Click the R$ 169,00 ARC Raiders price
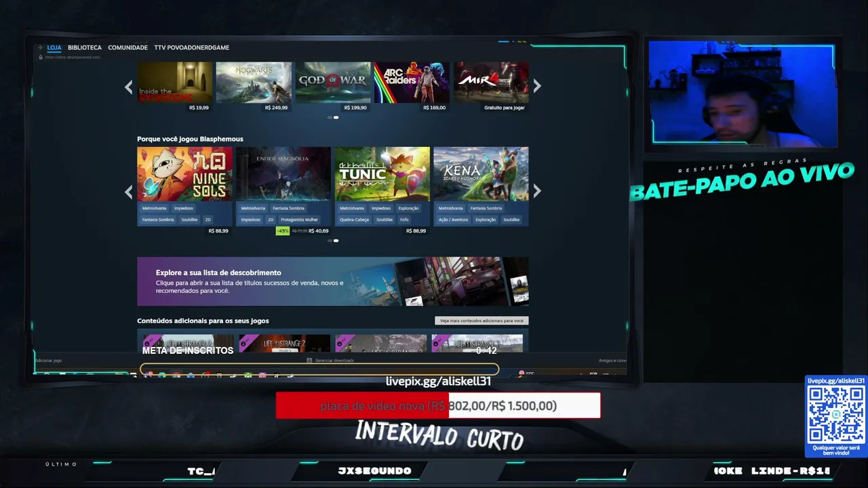This screenshot has height=488, width=868. (435, 108)
